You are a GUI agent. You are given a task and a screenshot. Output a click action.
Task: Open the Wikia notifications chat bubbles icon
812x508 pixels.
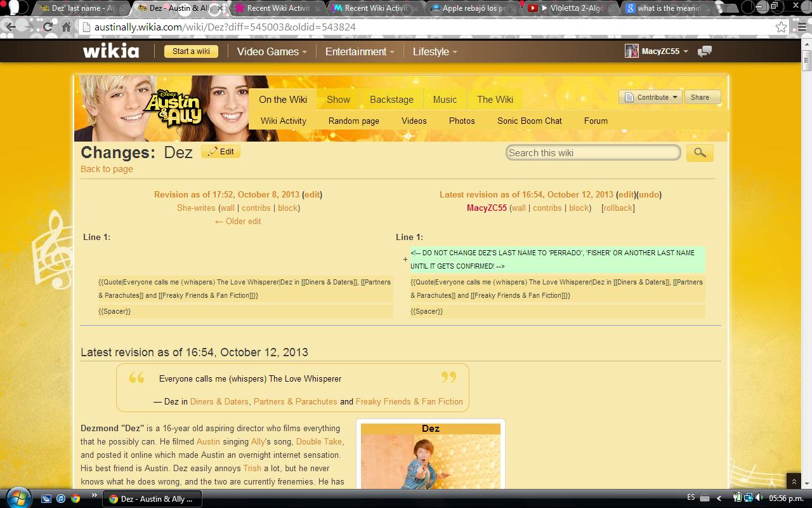tap(705, 51)
